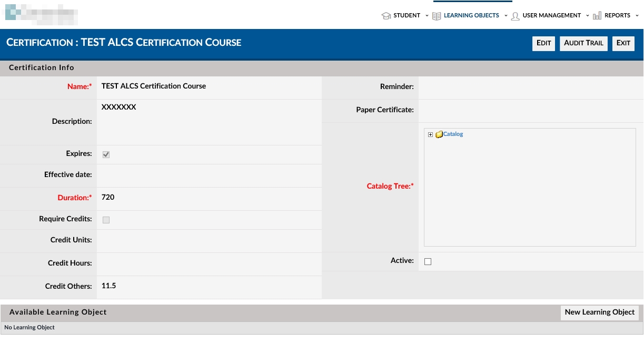Open the Reports menu dropdown arrow
This screenshot has height=352, width=644.
[x=637, y=16]
